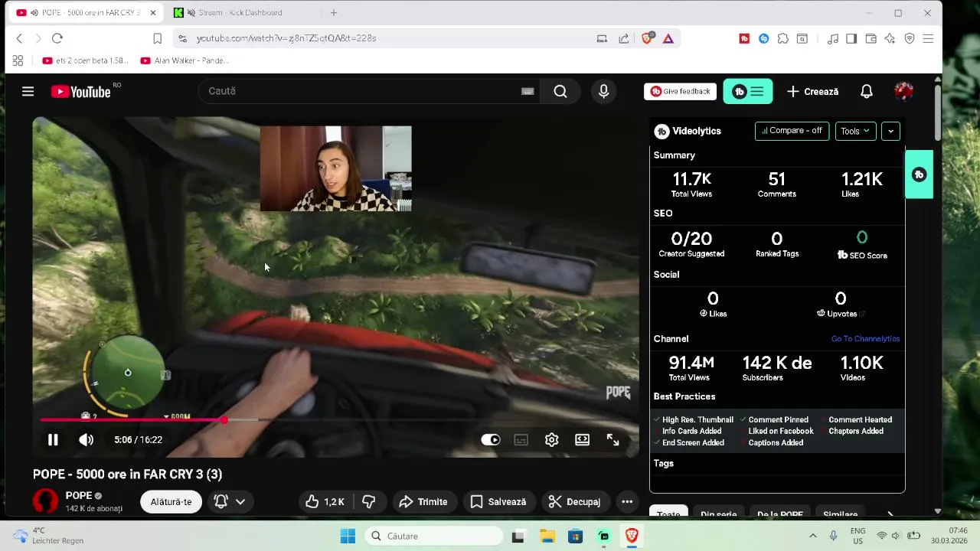Bookmark this page with bookmark icon
This screenshot has height=551, width=980.
(x=157, y=38)
